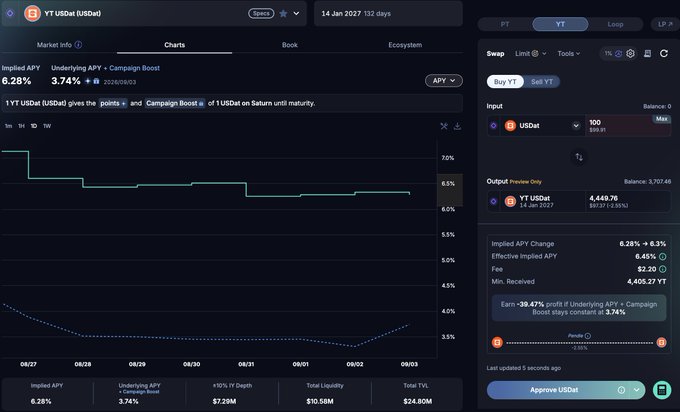
Task: Select the YT trade mode
Action: coord(560,24)
